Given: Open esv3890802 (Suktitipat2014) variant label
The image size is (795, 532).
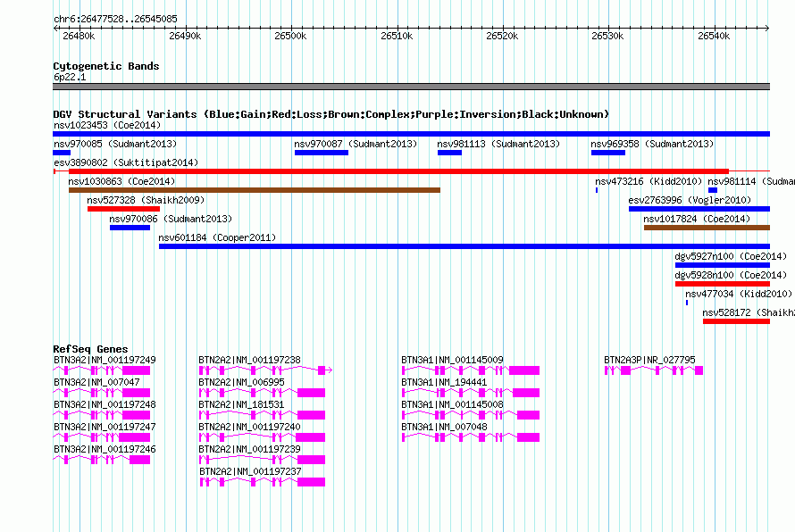Looking at the screenshot, I should pos(126,162).
